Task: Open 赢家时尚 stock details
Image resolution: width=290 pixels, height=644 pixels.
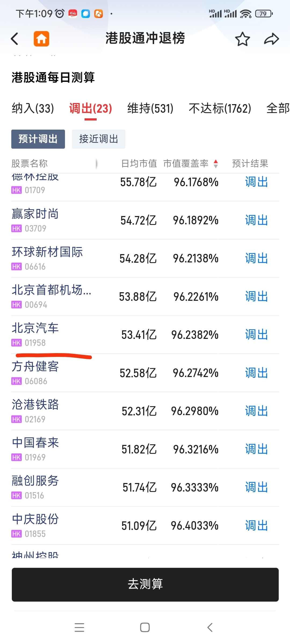Action: point(145,220)
